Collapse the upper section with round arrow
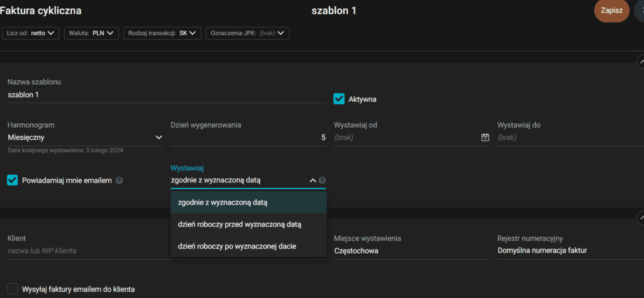The width and height of the screenshot is (644, 298). [x=640, y=61]
